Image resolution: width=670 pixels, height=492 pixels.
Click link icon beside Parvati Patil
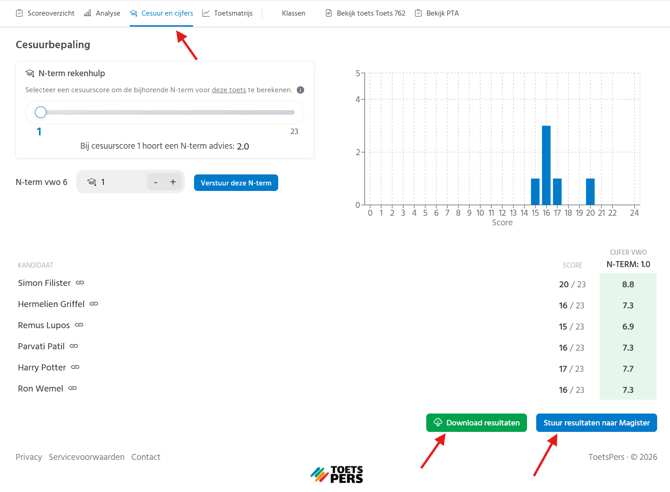point(74,346)
